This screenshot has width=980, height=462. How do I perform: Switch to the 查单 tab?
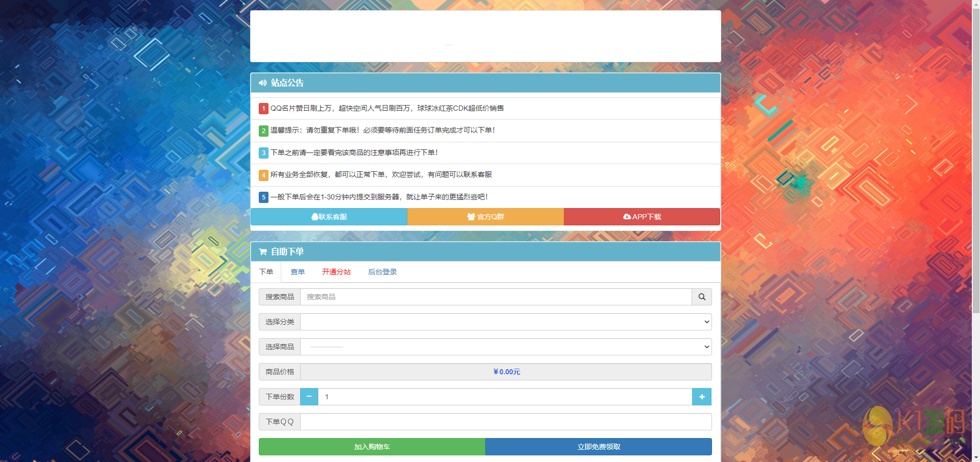[x=298, y=272]
